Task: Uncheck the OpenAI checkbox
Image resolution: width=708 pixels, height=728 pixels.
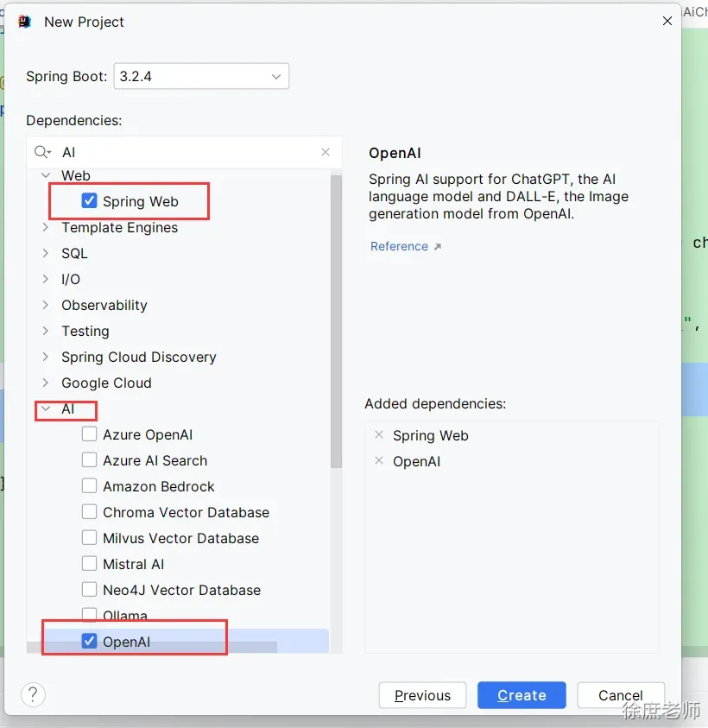Action: pyautogui.click(x=89, y=641)
